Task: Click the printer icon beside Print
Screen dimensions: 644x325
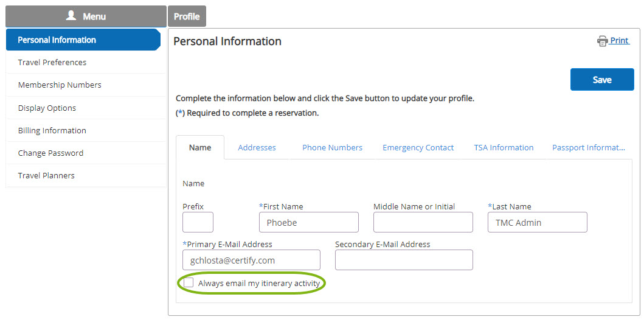Action: tap(602, 41)
